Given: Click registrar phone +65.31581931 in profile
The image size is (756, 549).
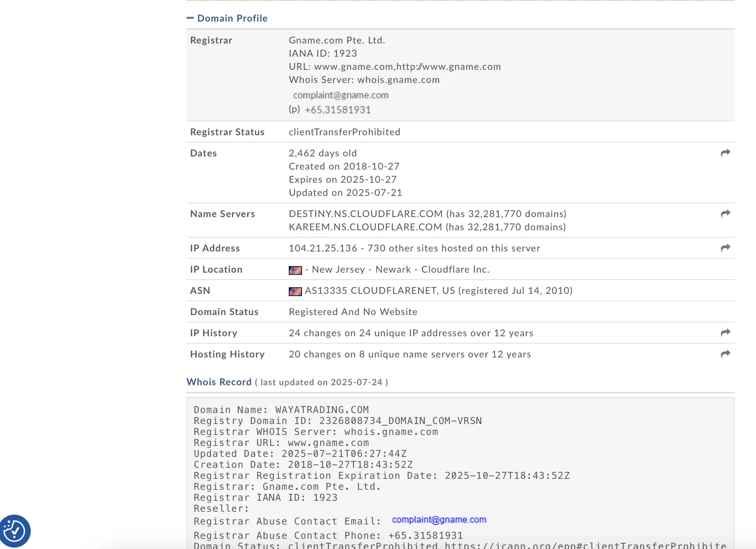Looking at the screenshot, I should click(x=338, y=110).
